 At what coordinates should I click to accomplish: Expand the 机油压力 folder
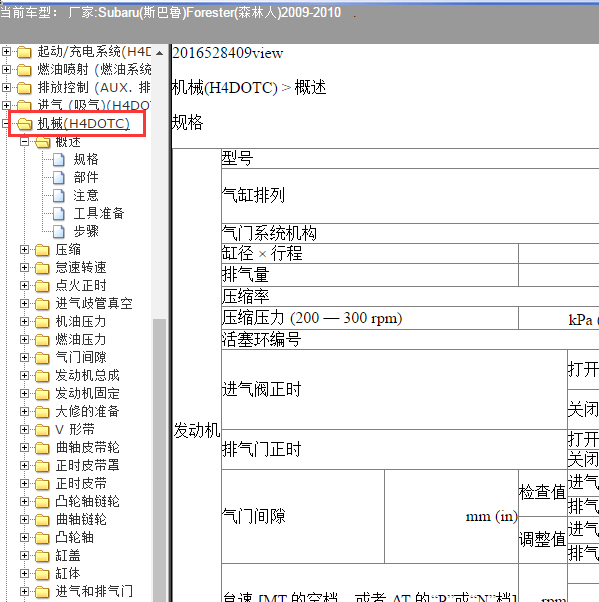(24, 321)
